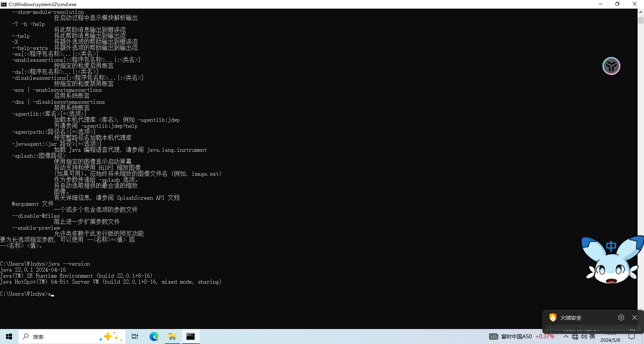Select the cmd.exe taskbar icon
Viewport: 644px width, 344px height.
(x=190, y=337)
